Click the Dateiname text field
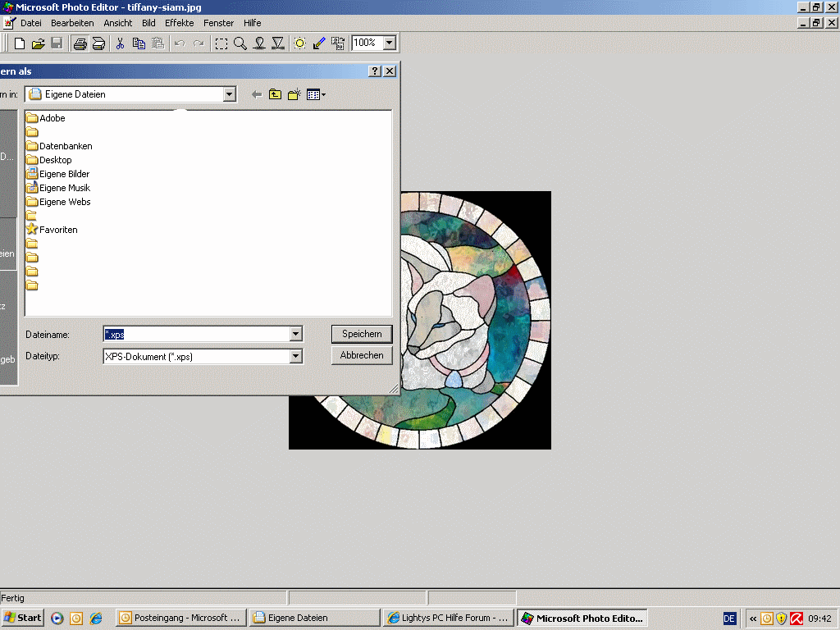The height and width of the screenshot is (630, 840). [197, 335]
